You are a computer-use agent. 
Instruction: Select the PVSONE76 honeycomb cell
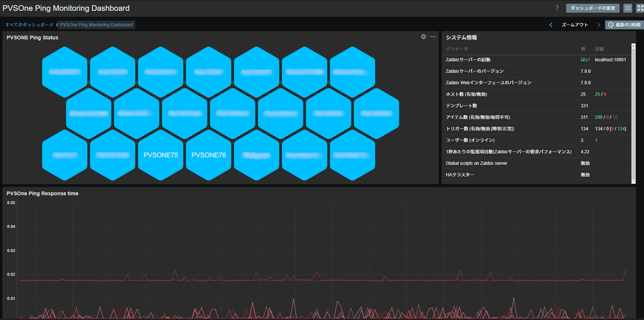209,155
